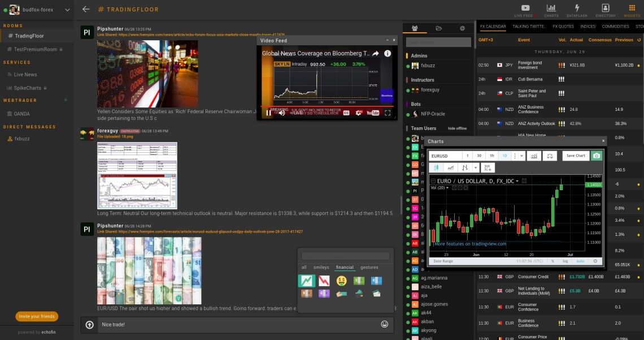Open the Live Feed widget
This screenshot has width=644, height=340.
click(x=525, y=11)
